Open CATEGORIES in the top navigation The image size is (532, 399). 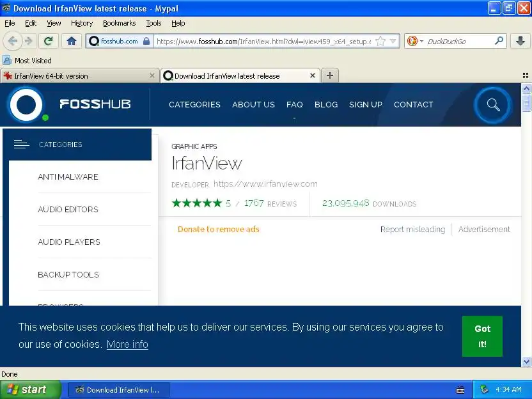[195, 104]
